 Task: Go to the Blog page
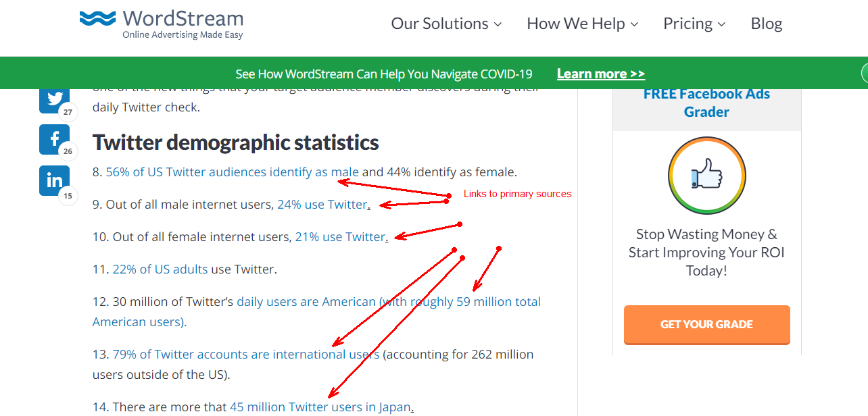coord(766,24)
